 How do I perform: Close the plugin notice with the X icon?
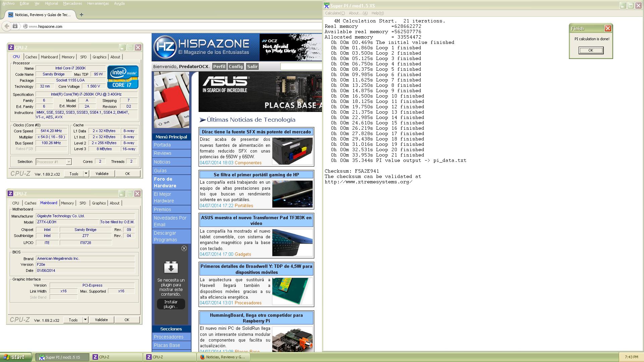tap(184, 248)
